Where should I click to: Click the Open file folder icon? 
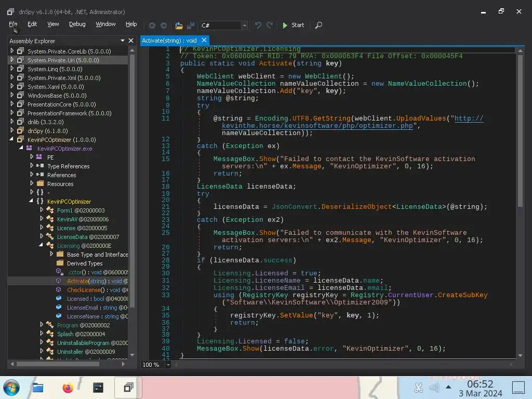[x=179, y=25]
